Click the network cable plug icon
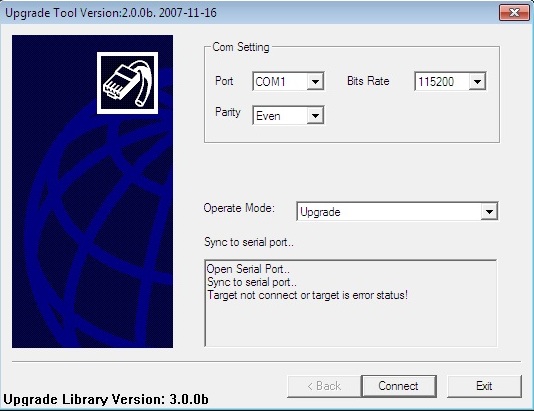Screen dimensions: 534x411 coord(127,83)
